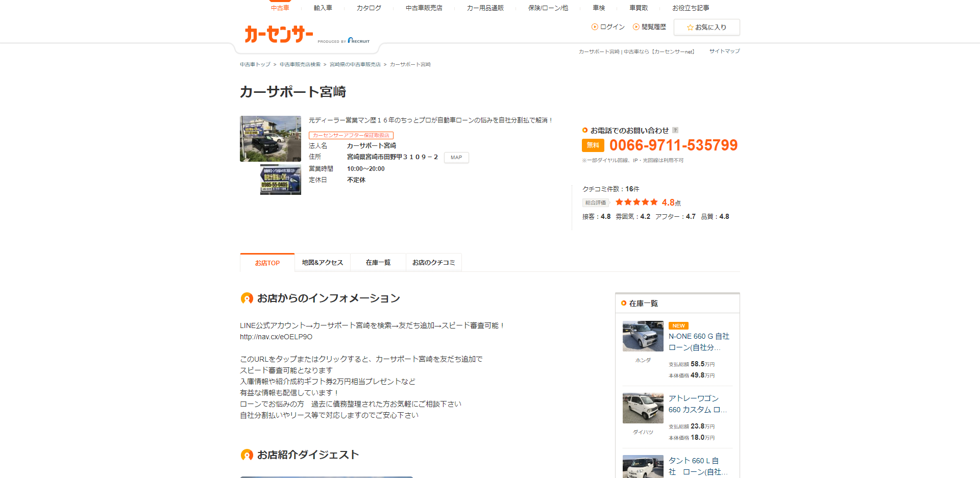Open the 保険/ローン/他 navigation item

coord(548,8)
